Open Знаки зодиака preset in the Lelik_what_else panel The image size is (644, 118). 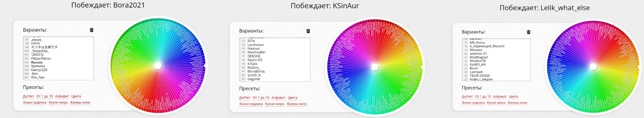473,103
